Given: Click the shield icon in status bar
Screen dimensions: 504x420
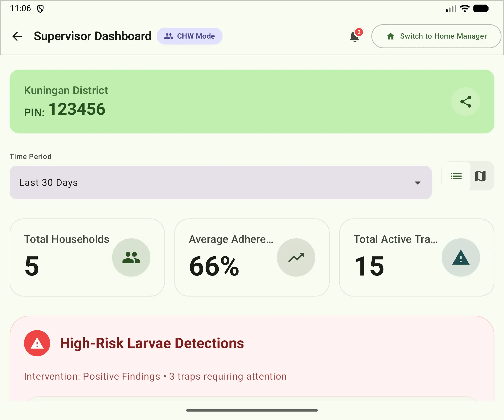Looking at the screenshot, I should (40, 9).
